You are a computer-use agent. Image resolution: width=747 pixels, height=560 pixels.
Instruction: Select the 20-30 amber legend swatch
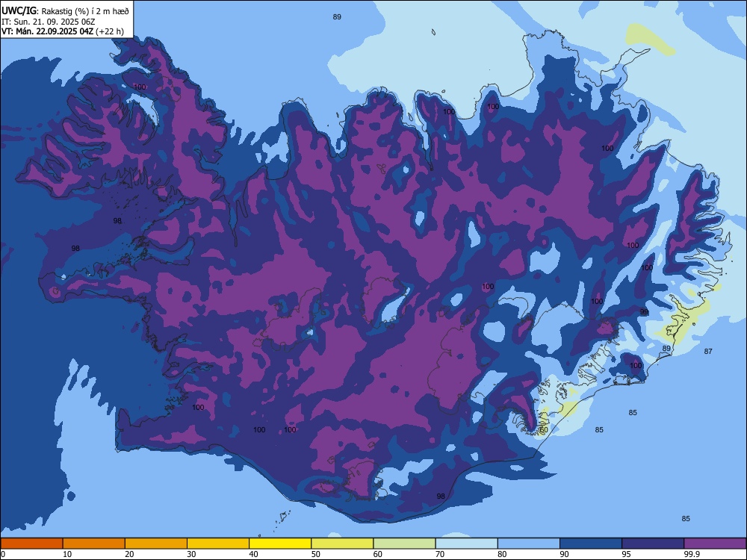(156, 544)
